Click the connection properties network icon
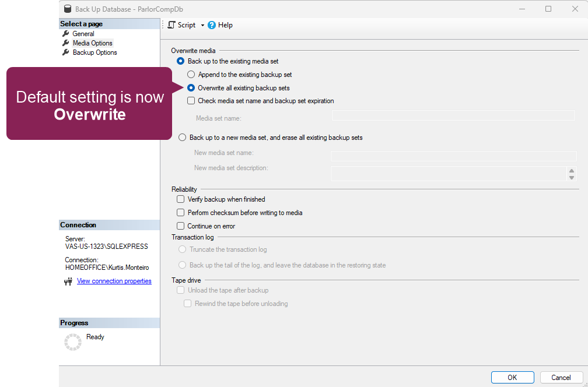Screen dimensions: 588x387 coord(68,282)
